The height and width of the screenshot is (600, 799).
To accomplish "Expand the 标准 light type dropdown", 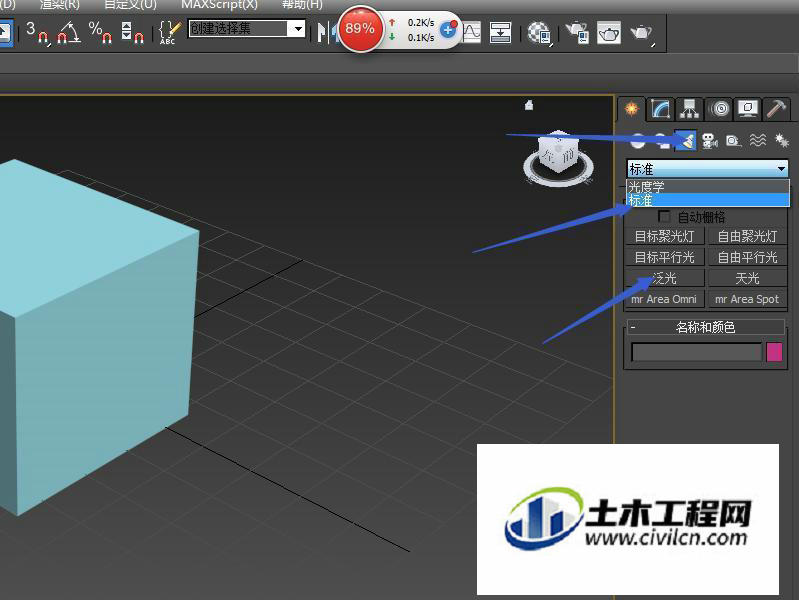I will 707,168.
